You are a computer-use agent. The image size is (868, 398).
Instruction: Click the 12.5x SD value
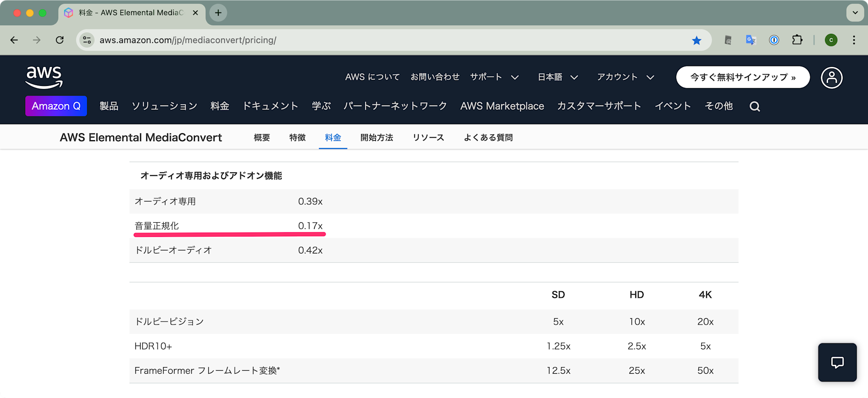coord(559,370)
